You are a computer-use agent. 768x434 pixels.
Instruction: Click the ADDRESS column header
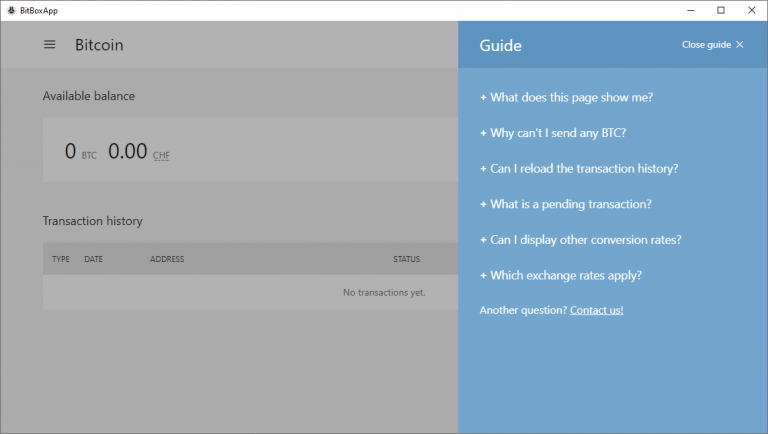click(167, 259)
